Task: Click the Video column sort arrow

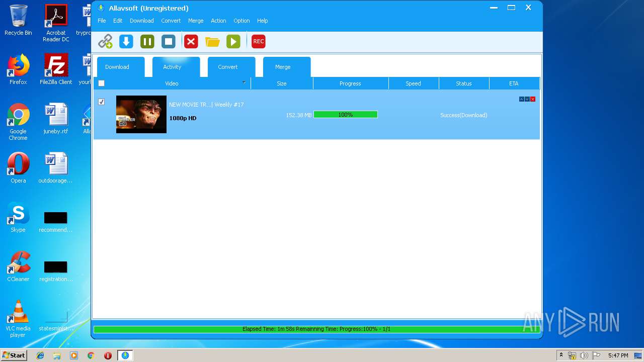Action: tap(244, 82)
